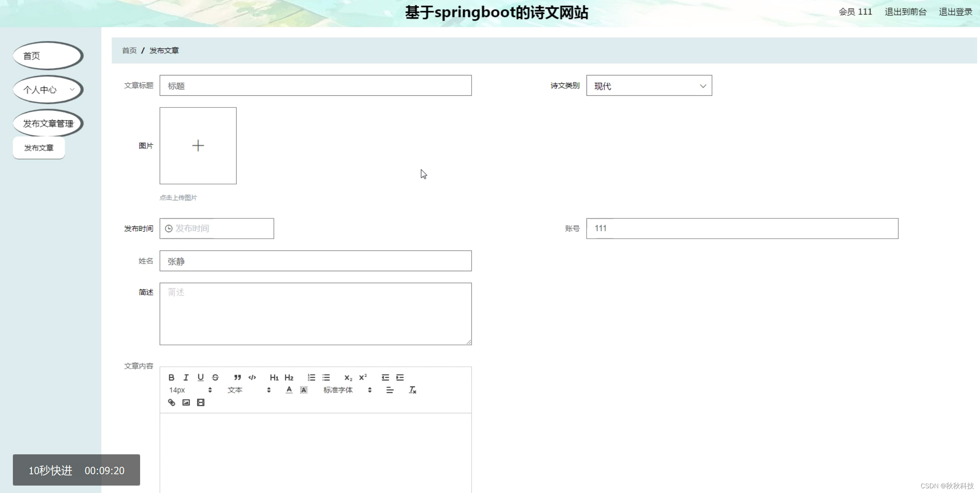The image size is (980, 493).
Task: Open text color picker
Action: coord(289,390)
